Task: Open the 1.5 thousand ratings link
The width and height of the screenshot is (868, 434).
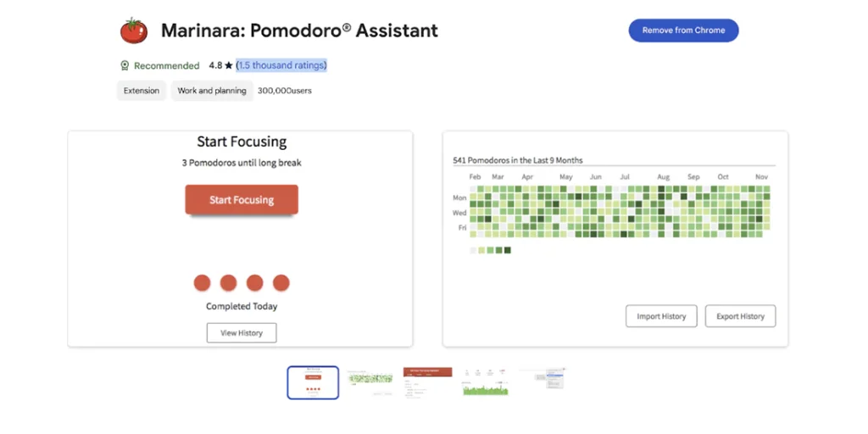Action: [x=281, y=65]
